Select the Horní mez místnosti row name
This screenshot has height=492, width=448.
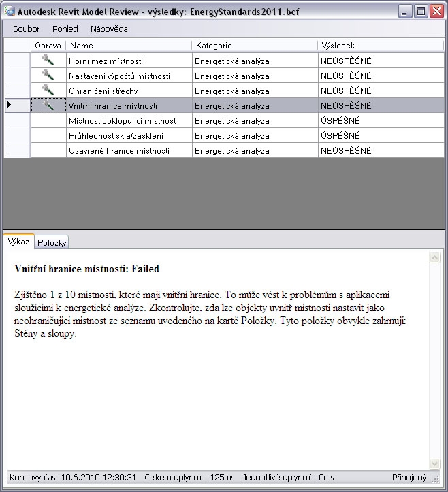click(129, 61)
